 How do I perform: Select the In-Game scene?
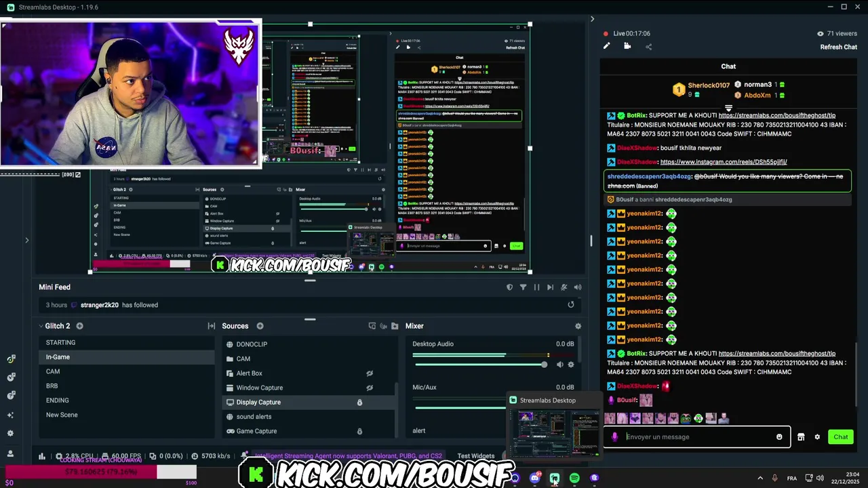pos(127,357)
